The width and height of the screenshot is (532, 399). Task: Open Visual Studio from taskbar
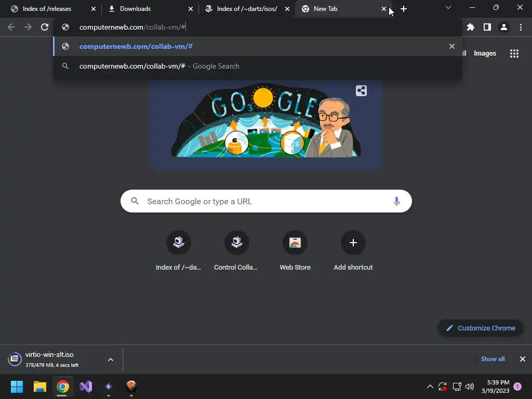coord(86,387)
